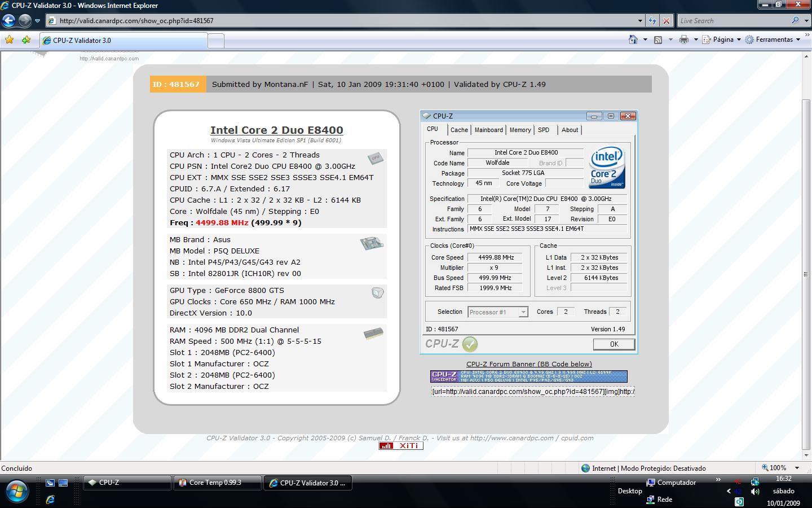Open the Processor #1 selection dropdown
The width and height of the screenshot is (812, 508).
click(x=498, y=312)
